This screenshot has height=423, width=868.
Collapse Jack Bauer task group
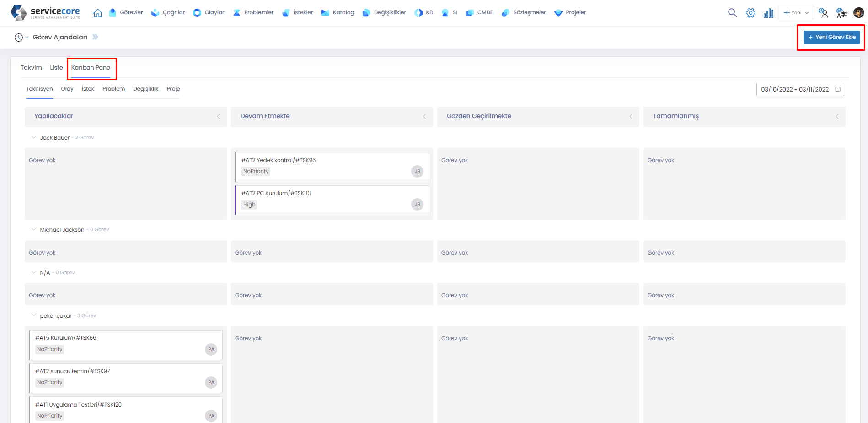click(x=33, y=137)
